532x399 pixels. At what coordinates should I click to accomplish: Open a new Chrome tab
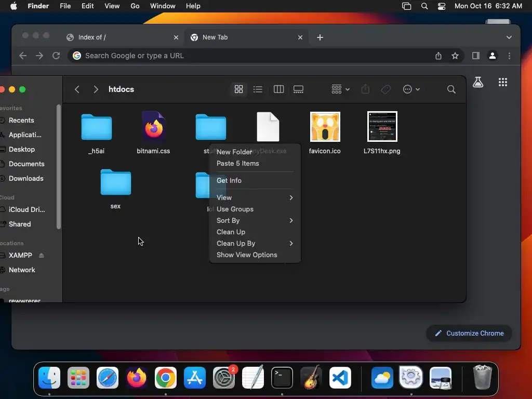click(320, 37)
